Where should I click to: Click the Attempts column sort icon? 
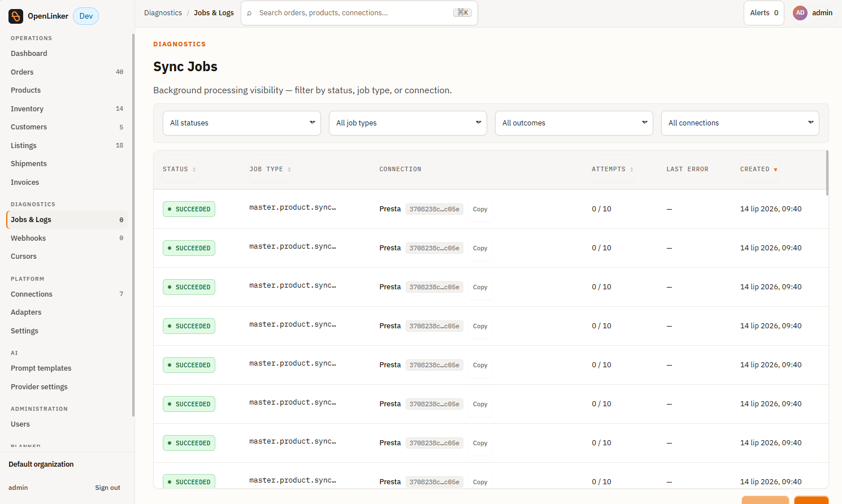pos(632,170)
